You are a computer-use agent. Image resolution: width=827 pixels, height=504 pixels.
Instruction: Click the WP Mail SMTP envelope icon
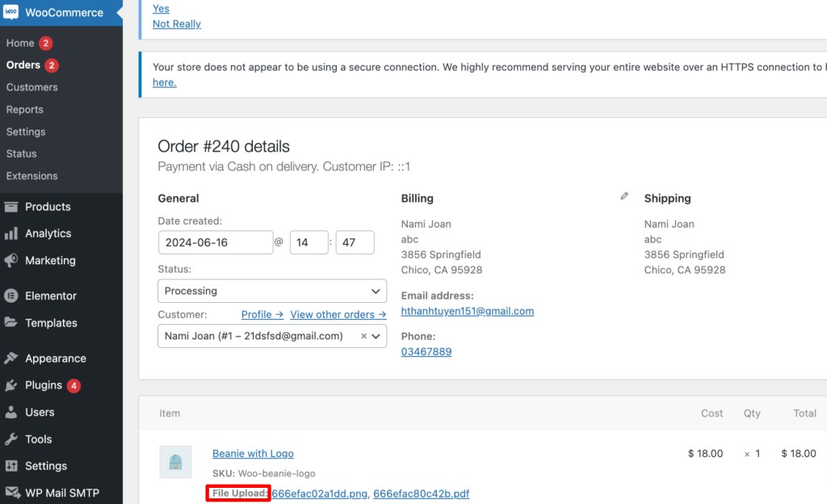[x=12, y=493]
